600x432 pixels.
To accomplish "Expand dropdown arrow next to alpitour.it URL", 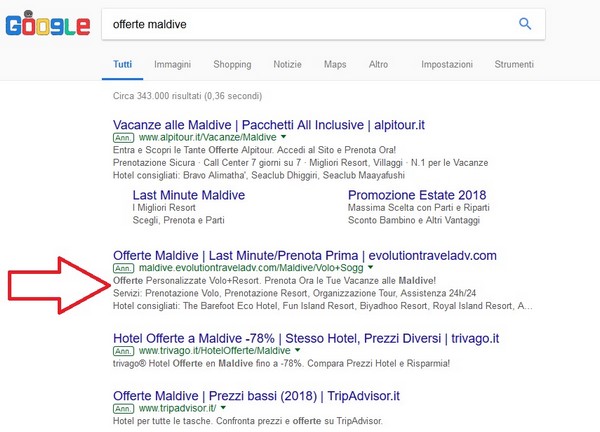I will tap(283, 137).
